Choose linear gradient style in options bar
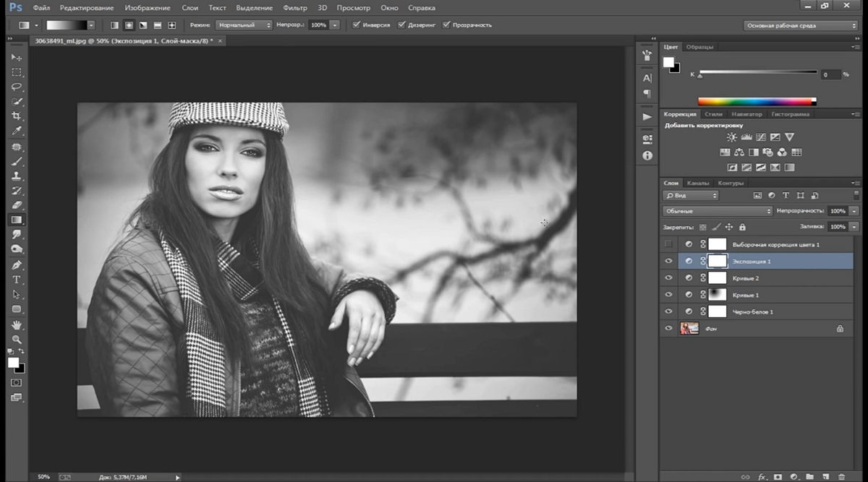Screen dimensions: 868x482 pos(114,25)
